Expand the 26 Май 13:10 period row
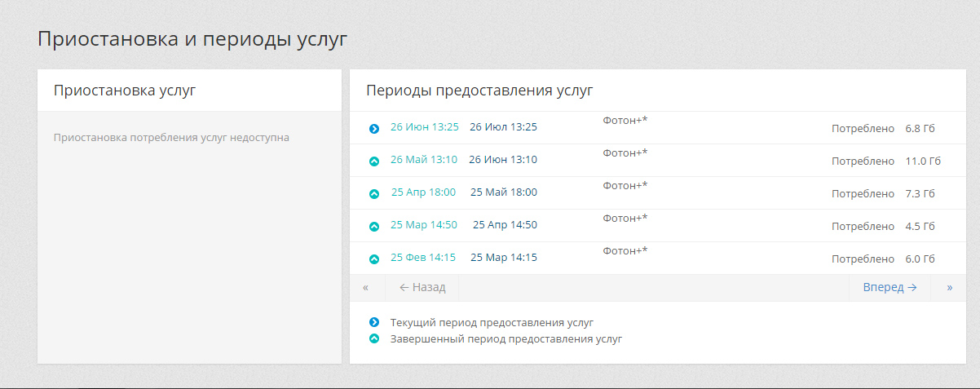Screen dimensions: 980x389 pos(374,161)
